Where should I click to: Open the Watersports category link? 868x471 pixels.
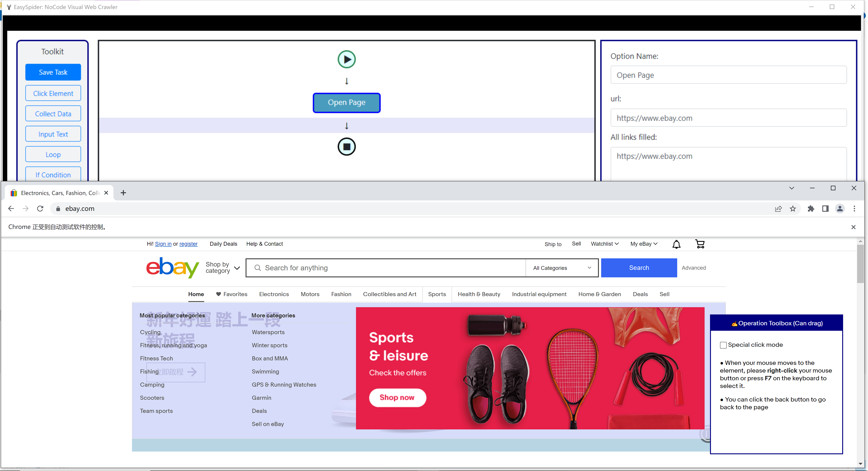pyautogui.click(x=268, y=332)
